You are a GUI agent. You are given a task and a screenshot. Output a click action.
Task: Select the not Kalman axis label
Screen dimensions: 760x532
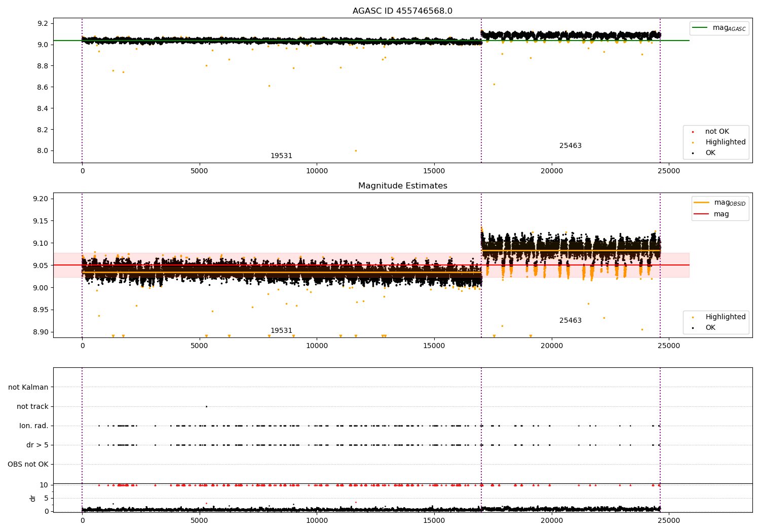coord(28,387)
